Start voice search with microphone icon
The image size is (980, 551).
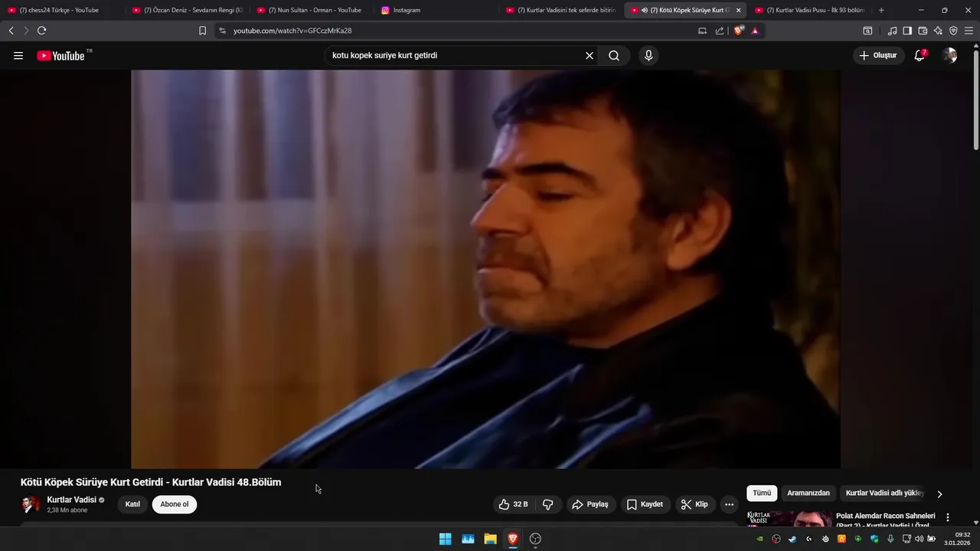648,56
